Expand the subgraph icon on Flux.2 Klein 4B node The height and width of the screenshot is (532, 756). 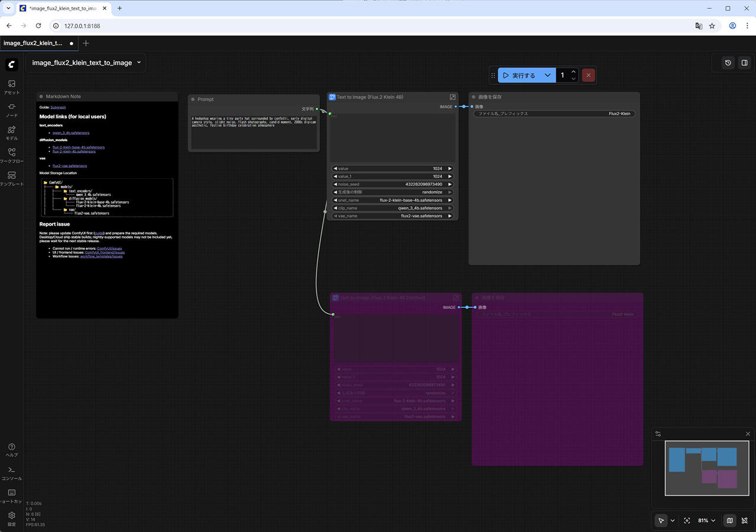click(452, 97)
